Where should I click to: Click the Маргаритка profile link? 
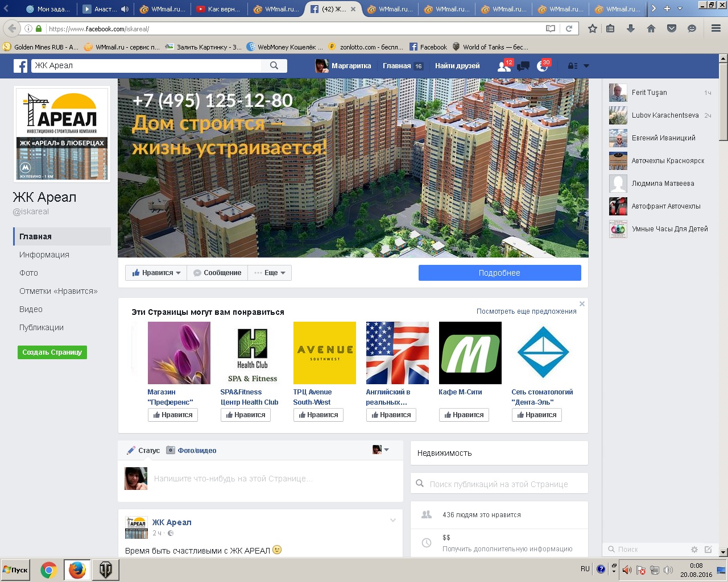tap(344, 66)
